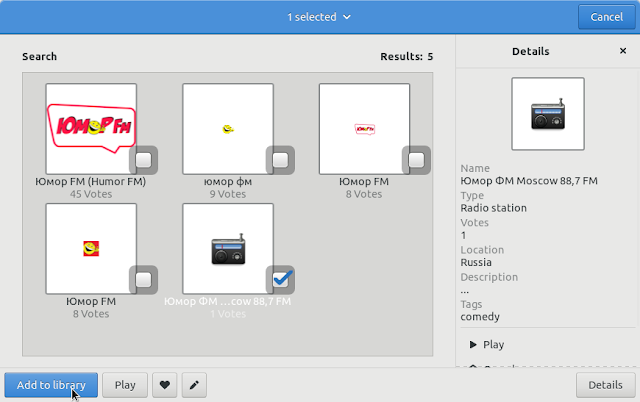The width and height of the screenshot is (640, 402).
Task: Click the Description '...' value
Action: (x=464, y=291)
